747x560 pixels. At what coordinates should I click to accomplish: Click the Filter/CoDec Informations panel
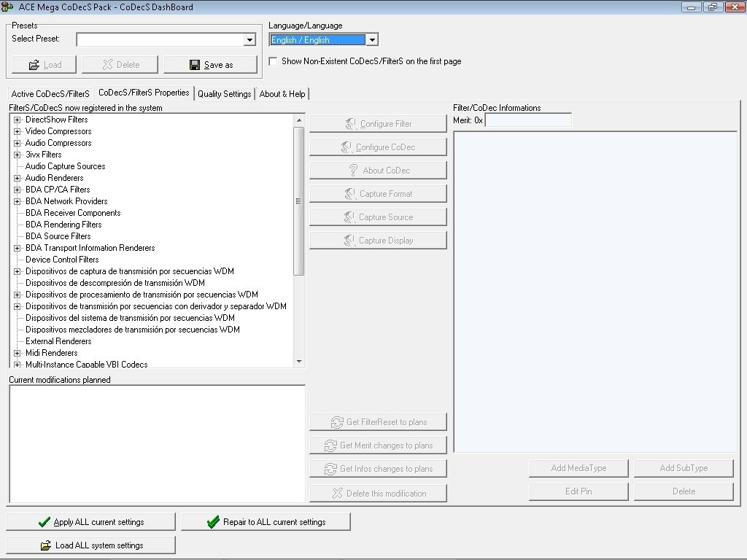[x=595, y=292]
